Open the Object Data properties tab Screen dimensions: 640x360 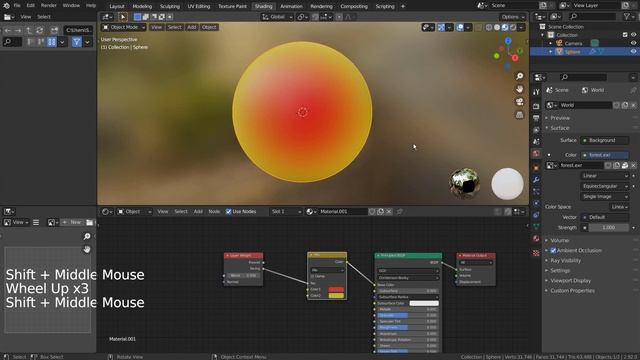536,227
